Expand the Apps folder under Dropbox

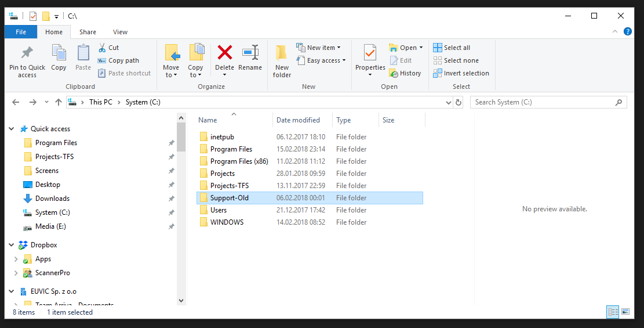[16, 259]
